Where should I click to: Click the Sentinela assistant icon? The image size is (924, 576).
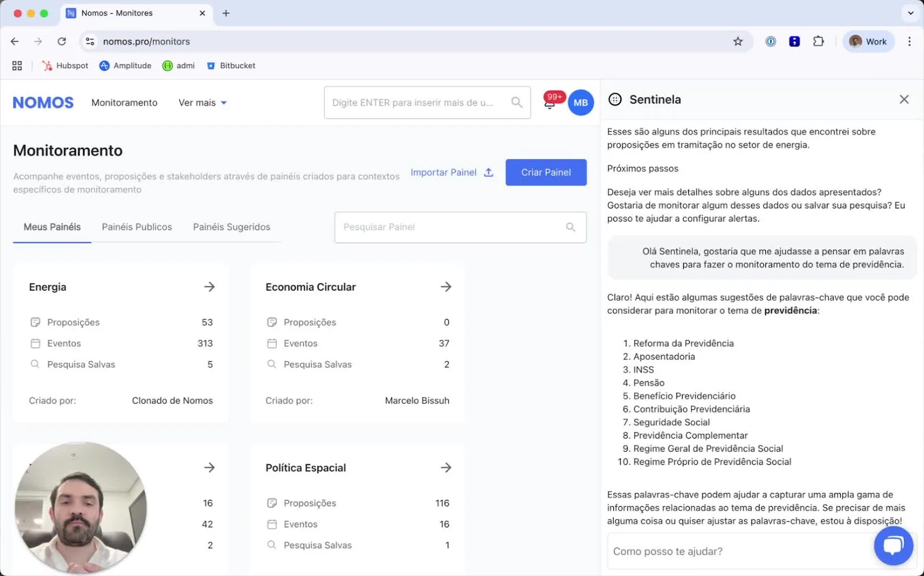(x=615, y=99)
